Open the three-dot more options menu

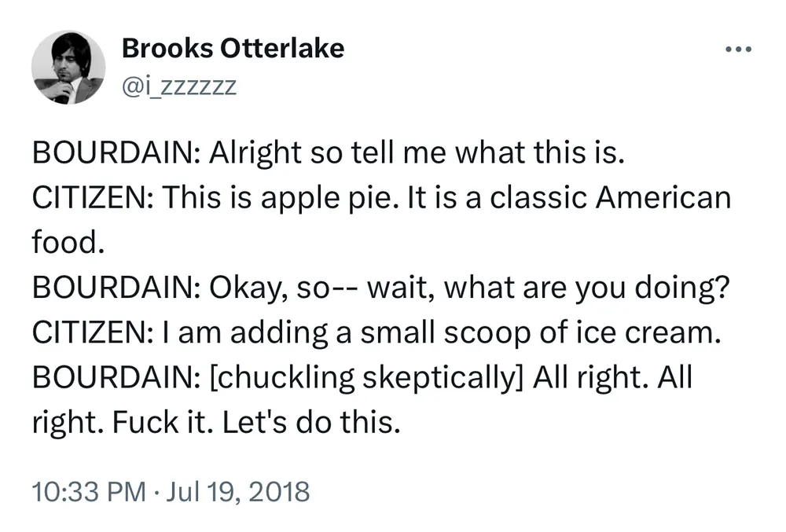tap(739, 51)
